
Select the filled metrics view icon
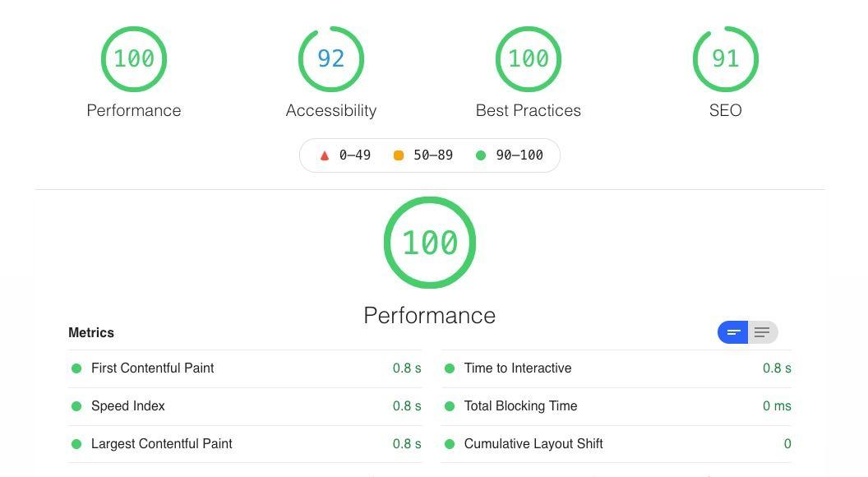point(732,332)
